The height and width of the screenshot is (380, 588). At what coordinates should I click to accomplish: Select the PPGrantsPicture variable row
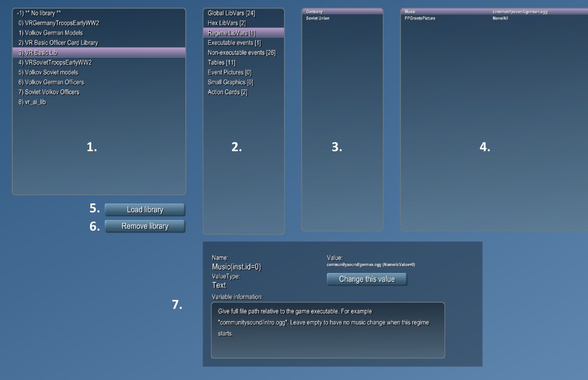(420, 18)
